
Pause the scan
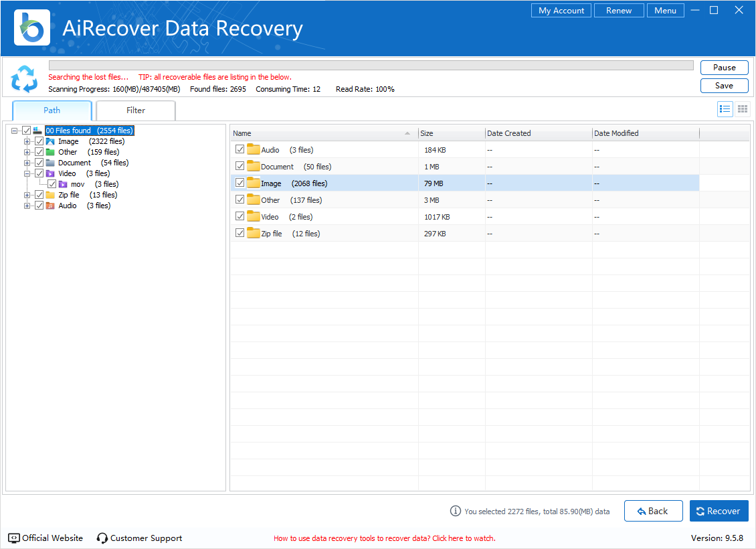(x=724, y=68)
